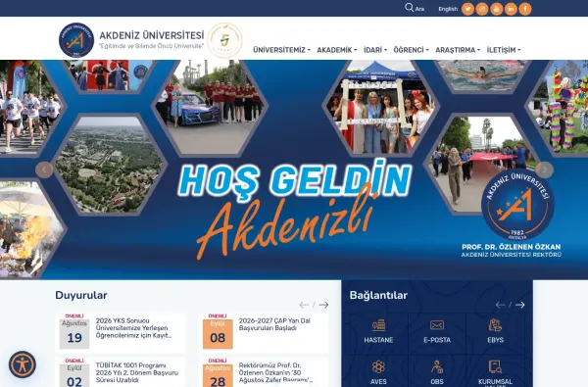The height and width of the screenshot is (387, 588).
Task: Open 2026 YKS Sonucu announcement
Action: 134,328
